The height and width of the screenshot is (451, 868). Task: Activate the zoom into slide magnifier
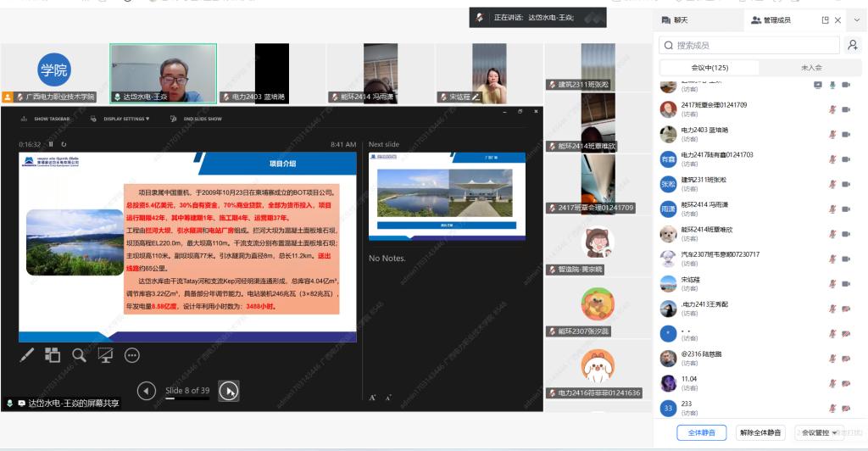(79, 355)
